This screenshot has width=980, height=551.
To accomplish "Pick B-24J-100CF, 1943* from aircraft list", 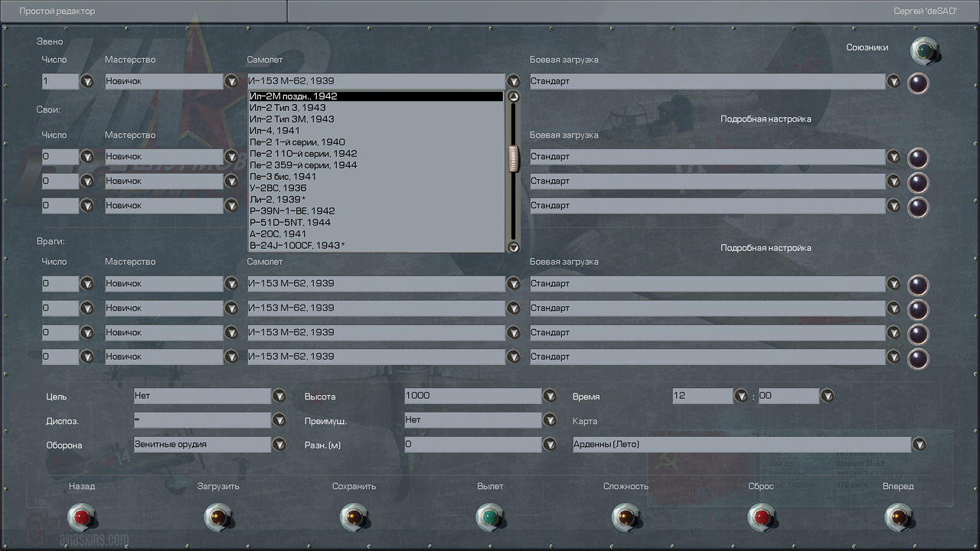I will pos(376,246).
